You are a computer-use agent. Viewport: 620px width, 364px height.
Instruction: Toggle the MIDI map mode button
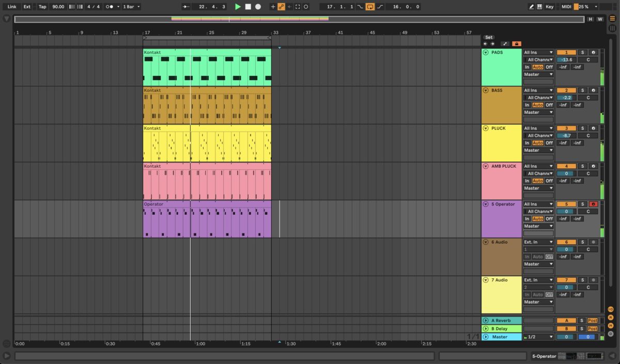[566, 7]
